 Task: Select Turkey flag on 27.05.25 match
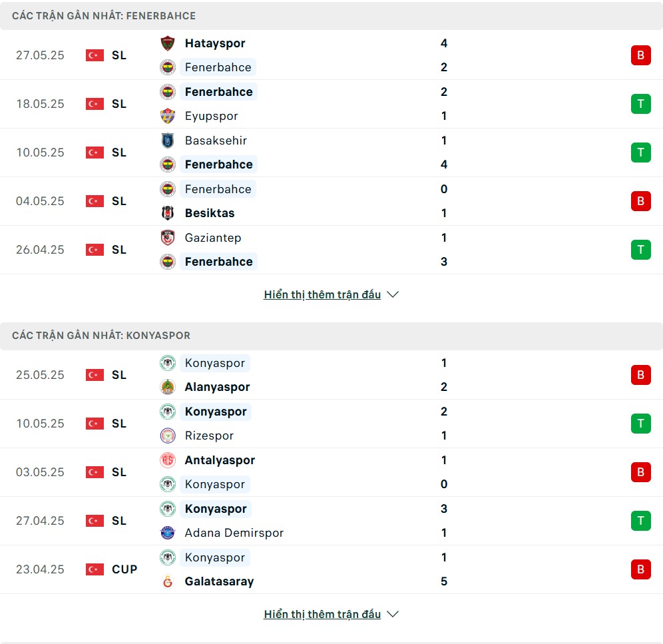pos(95,55)
